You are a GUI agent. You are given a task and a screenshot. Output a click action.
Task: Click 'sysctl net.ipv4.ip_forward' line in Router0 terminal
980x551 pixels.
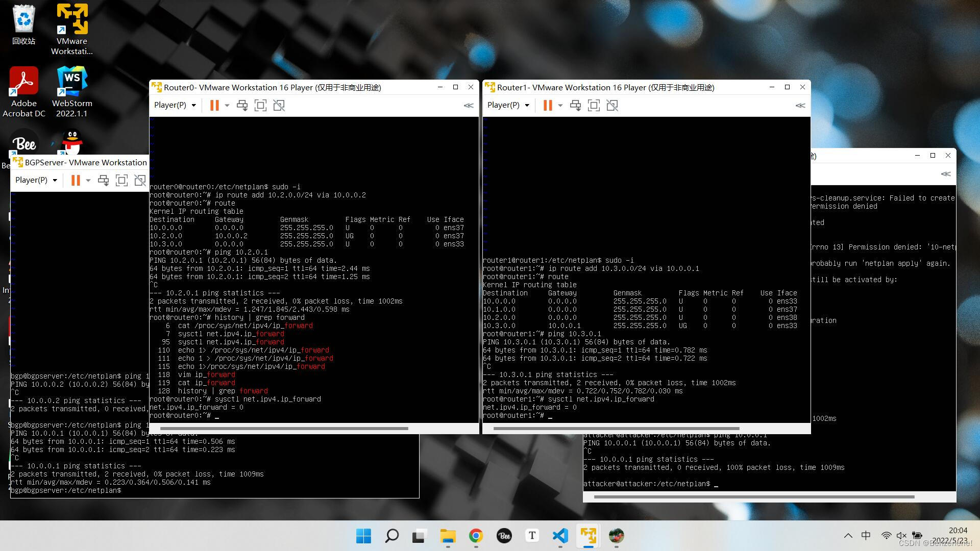[x=235, y=399]
